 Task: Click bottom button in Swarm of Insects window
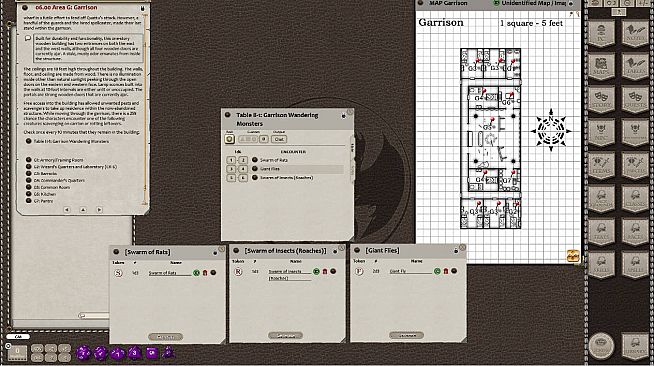click(x=285, y=335)
